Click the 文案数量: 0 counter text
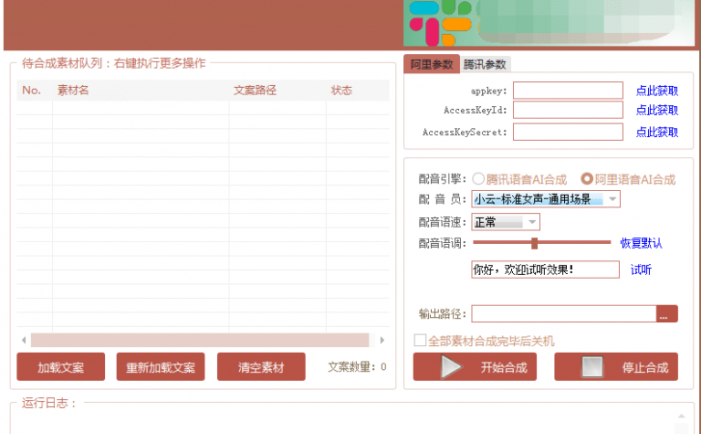This screenshot has width=701, height=434. click(357, 367)
